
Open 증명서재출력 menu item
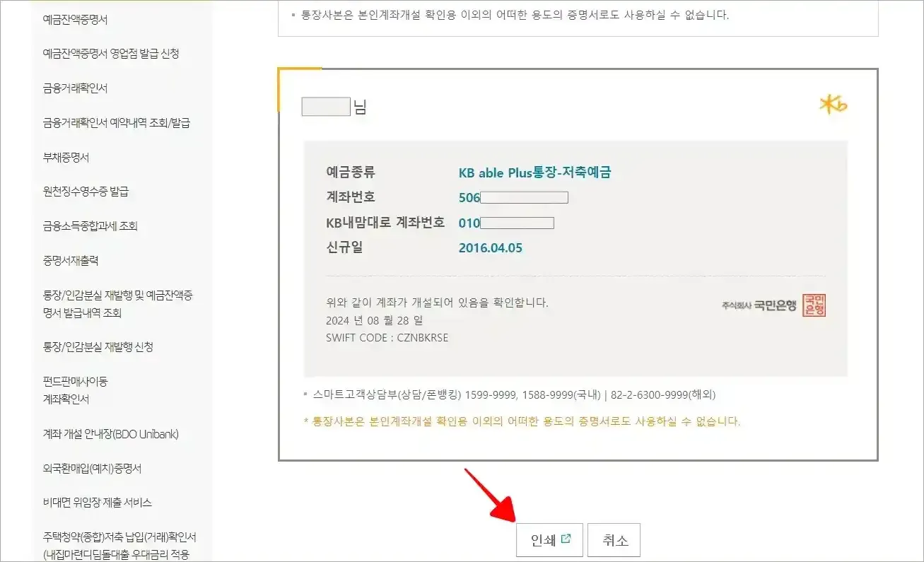pos(71,261)
